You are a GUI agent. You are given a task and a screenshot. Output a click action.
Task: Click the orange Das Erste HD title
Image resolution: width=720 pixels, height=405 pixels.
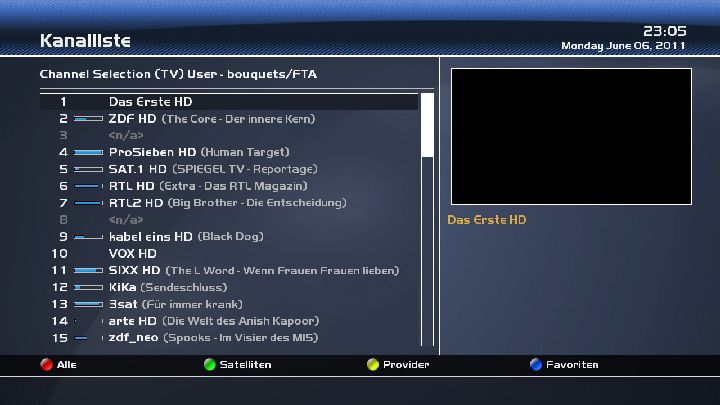487,220
